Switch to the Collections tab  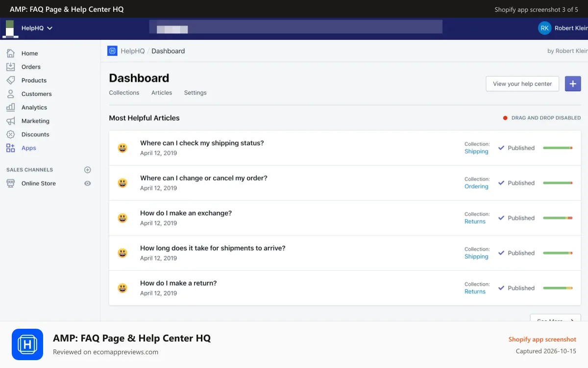click(124, 93)
